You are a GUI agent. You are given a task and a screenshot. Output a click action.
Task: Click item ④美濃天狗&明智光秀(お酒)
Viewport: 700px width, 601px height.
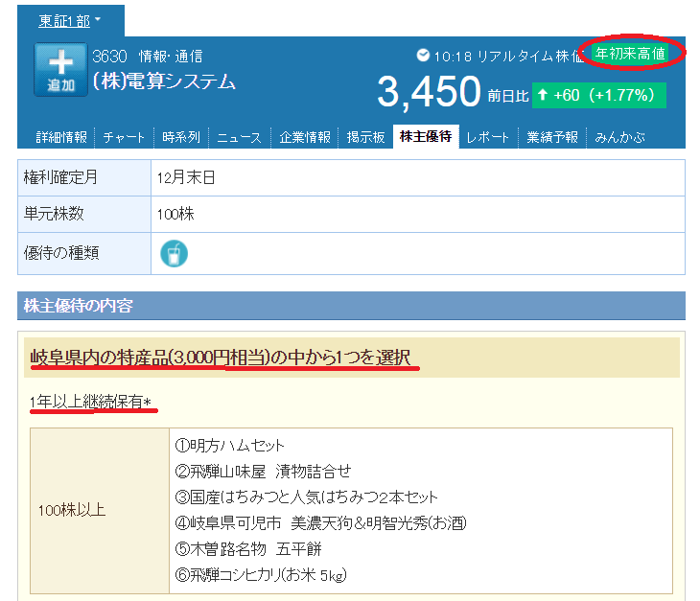pyautogui.click(x=320, y=523)
